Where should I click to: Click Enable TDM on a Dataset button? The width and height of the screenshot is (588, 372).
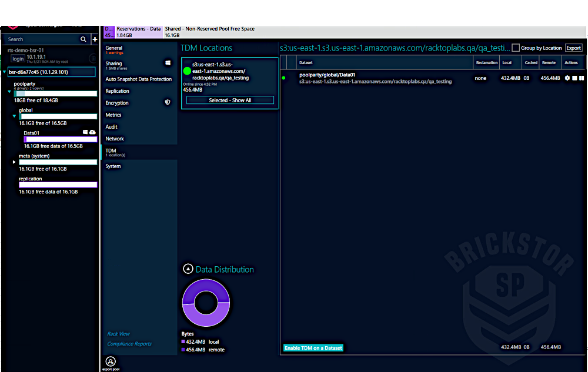point(313,348)
